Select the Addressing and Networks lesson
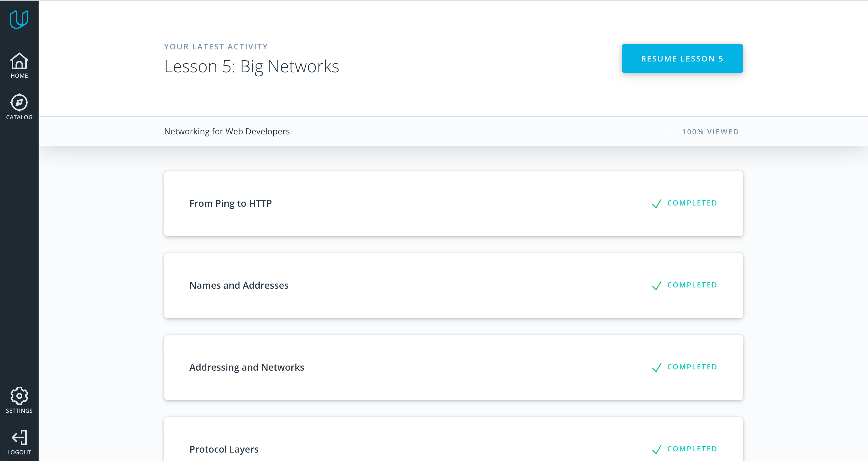This screenshot has width=868, height=461. coord(247,367)
